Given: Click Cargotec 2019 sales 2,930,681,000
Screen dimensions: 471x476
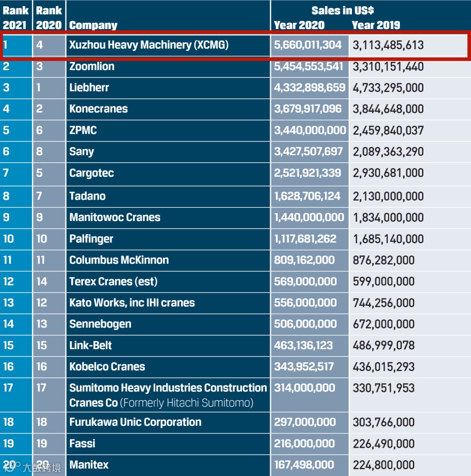Looking at the screenshot, I should point(388,173).
